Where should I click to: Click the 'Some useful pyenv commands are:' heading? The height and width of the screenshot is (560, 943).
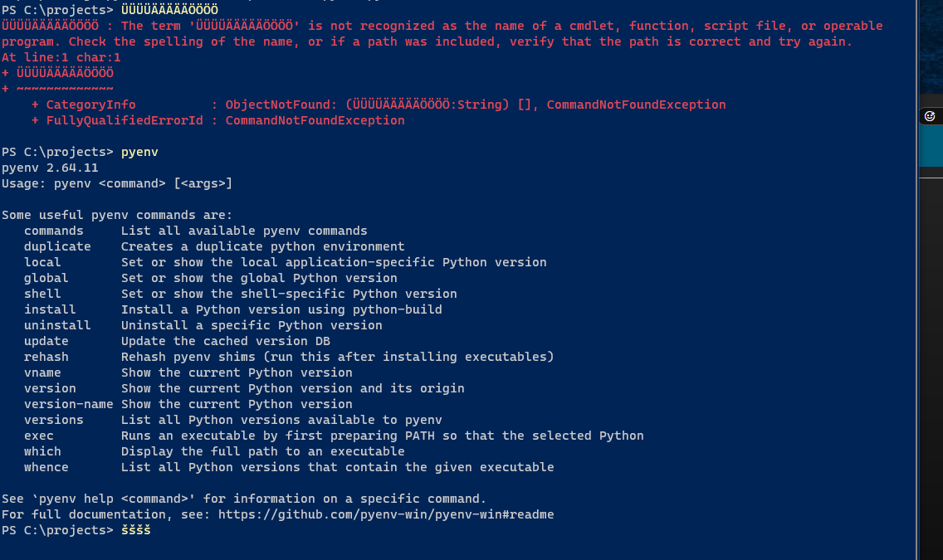click(x=117, y=215)
